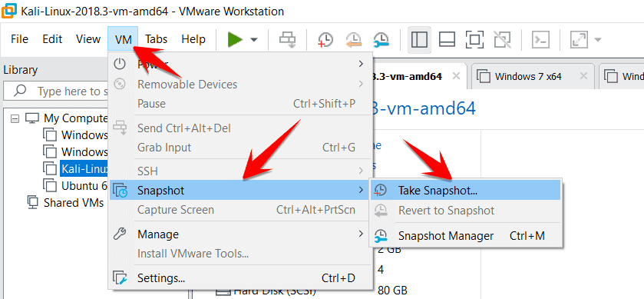Choose Revert to Snapshot in submenu
This screenshot has height=299, width=644.
pyautogui.click(x=466, y=211)
